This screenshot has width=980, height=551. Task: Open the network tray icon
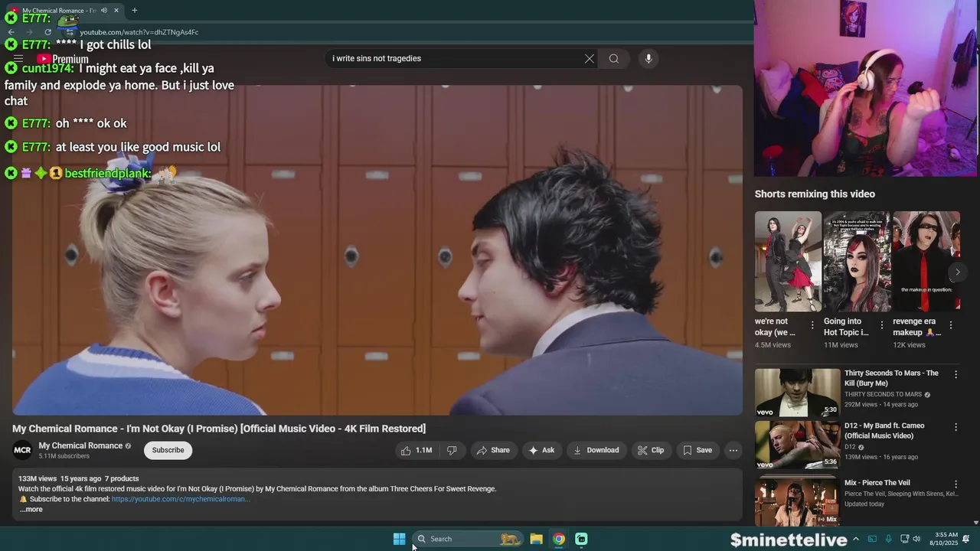coord(904,539)
